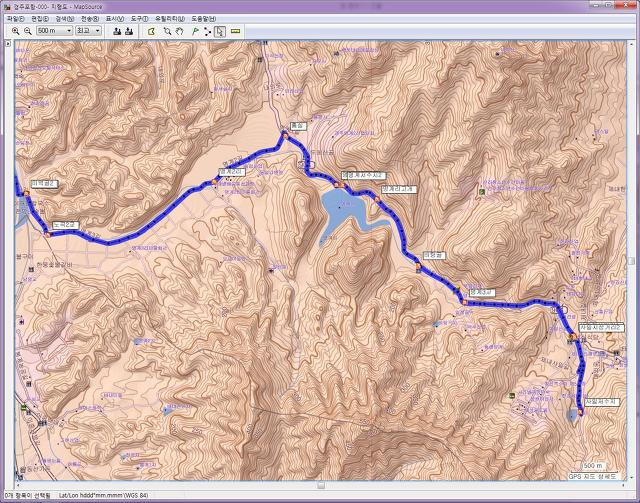The height and width of the screenshot is (503, 640).
Task: Click the 명계저수지2 waypoint label
Action: pyautogui.click(x=364, y=176)
